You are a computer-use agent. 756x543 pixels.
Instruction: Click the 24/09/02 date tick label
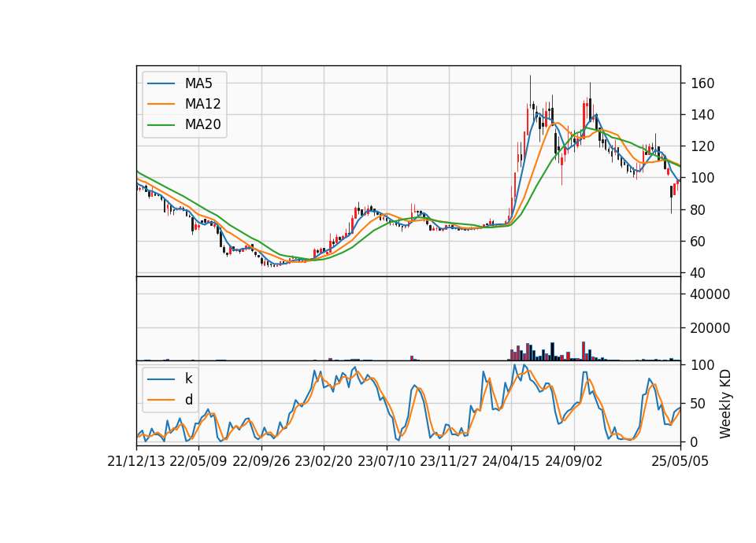coord(574,461)
